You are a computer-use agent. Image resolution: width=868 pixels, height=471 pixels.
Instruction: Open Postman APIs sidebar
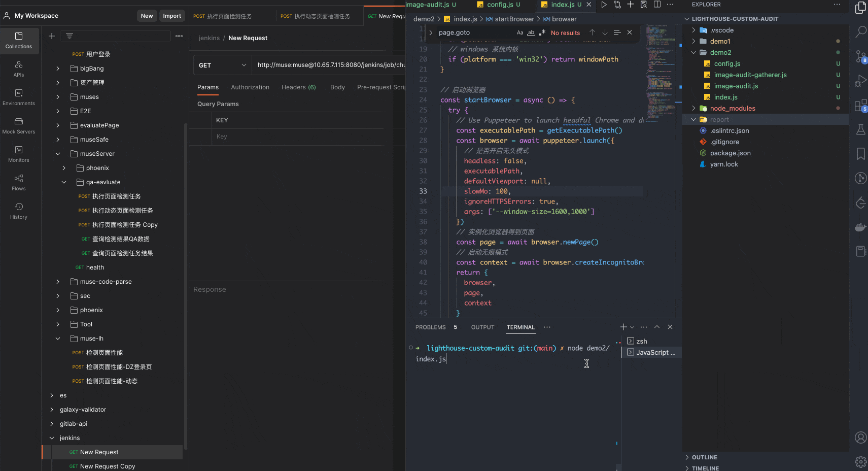click(19, 69)
